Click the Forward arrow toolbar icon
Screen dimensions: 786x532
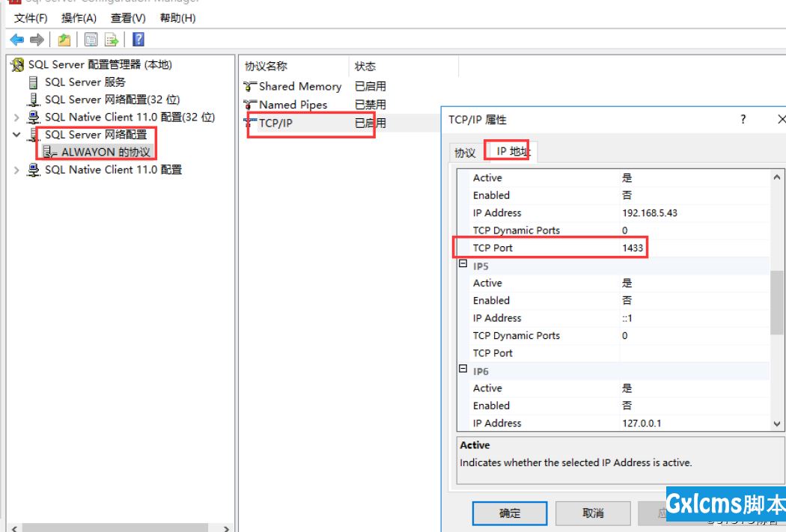(x=37, y=40)
